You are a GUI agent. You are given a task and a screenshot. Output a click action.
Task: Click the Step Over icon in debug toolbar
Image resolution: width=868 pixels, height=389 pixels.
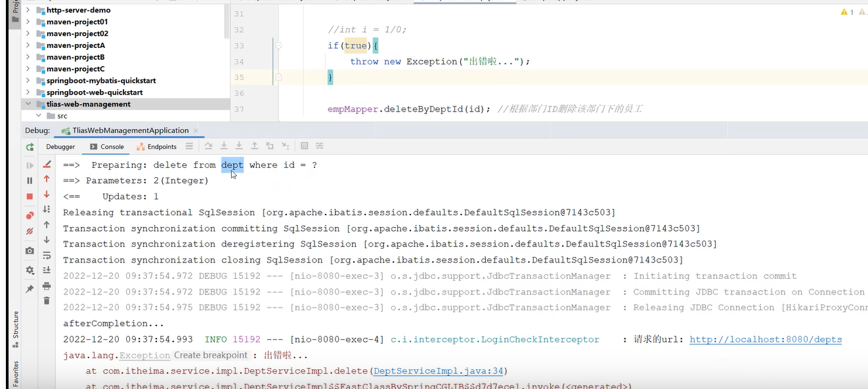click(209, 146)
